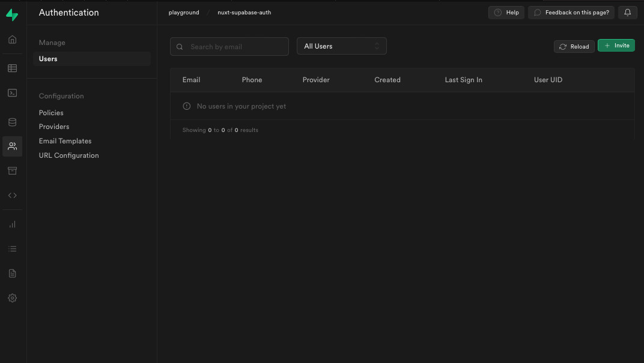Invite a new user

coord(616,45)
